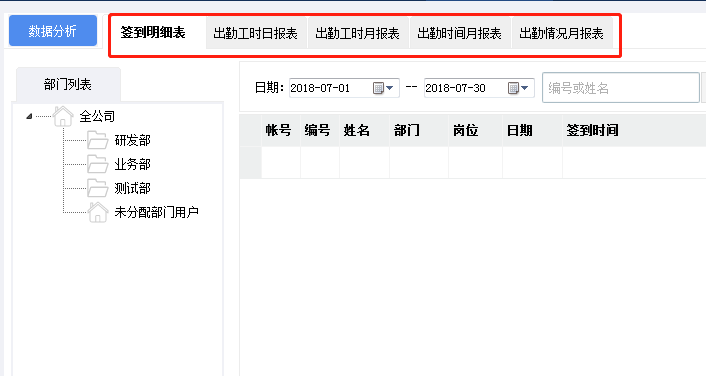Click the 测试部 folder icon

[x=97, y=188]
